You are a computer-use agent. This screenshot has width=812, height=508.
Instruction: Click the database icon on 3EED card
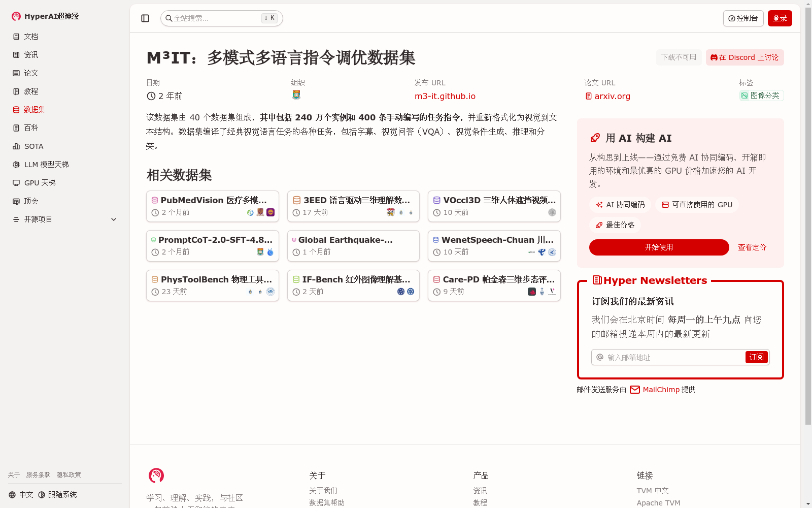[x=297, y=200]
